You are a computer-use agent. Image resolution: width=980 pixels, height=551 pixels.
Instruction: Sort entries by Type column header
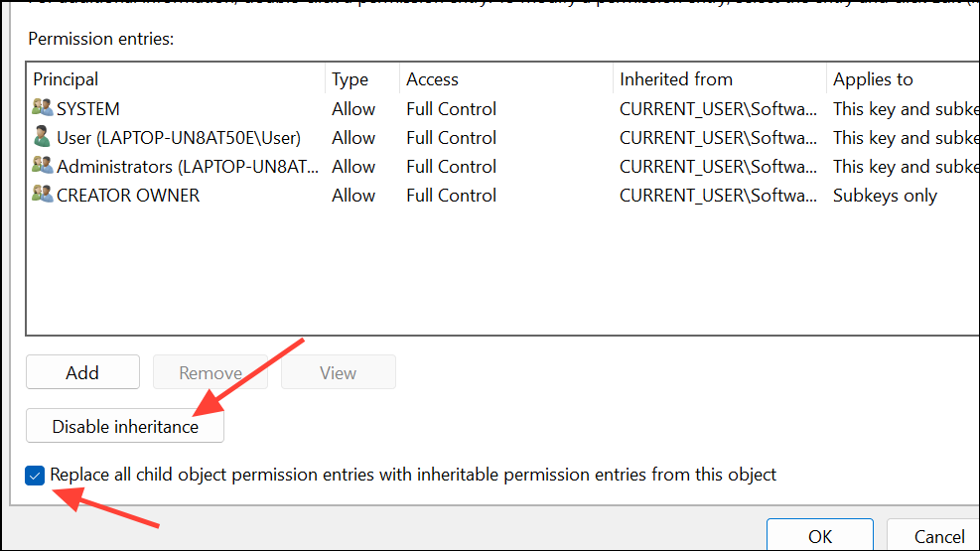(x=350, y=79)
